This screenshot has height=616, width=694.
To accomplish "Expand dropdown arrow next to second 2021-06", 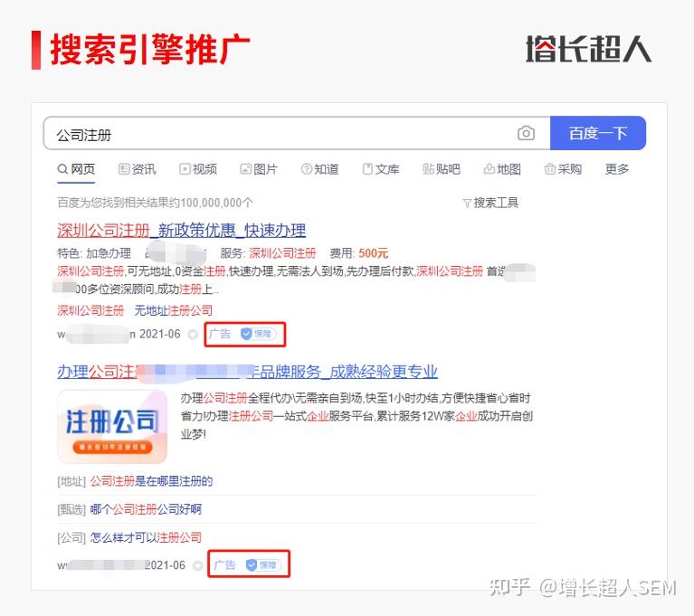I will [198, 565].
